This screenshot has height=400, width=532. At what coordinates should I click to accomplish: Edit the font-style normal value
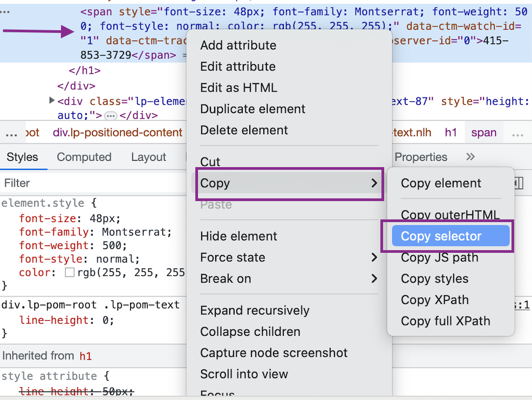coord(115,259)
